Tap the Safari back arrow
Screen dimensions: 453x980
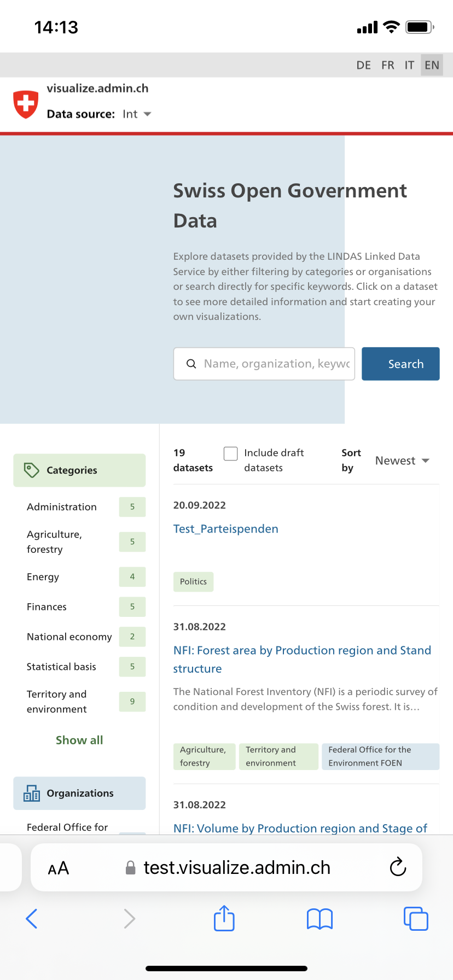(32, 919)
